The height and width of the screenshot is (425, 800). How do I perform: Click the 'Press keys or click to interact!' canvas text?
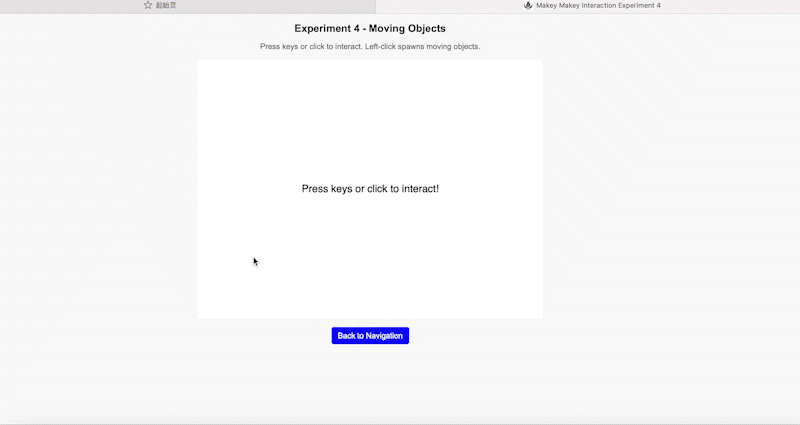pyautogui.click(x=370, y=189)
